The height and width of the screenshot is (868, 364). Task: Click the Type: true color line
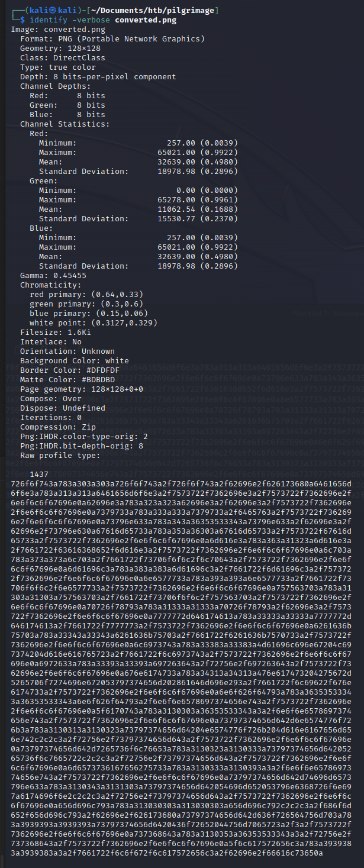(x=55, y=67)
